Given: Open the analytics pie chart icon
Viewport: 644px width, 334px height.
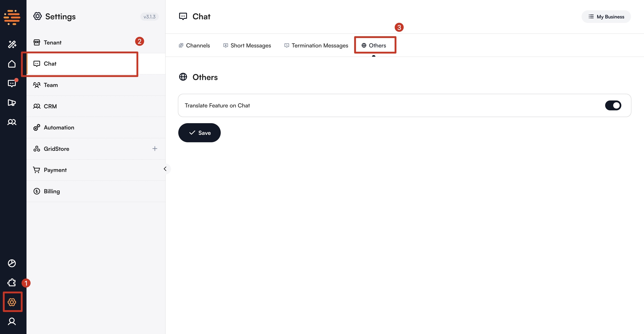Looking at the screenshot, I should click(x=12, y=263).
